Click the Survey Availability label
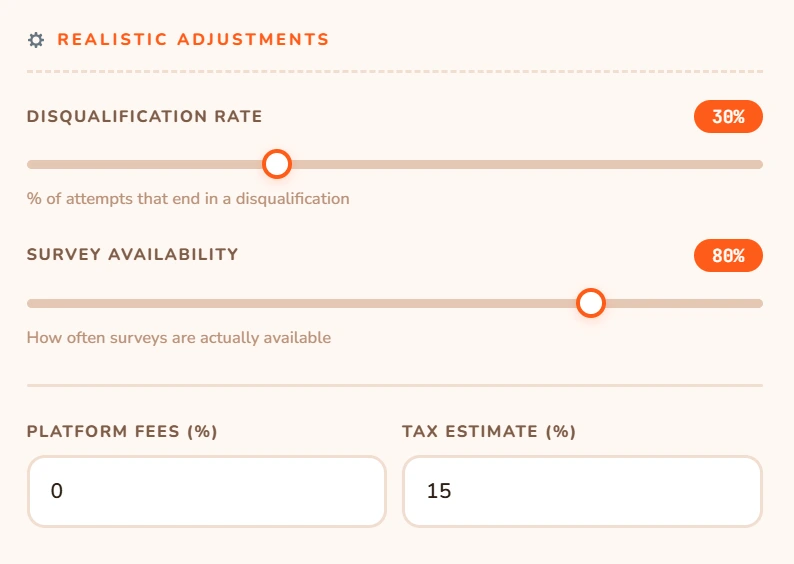This screenshot has height=564, width=794. pos(133,255)
